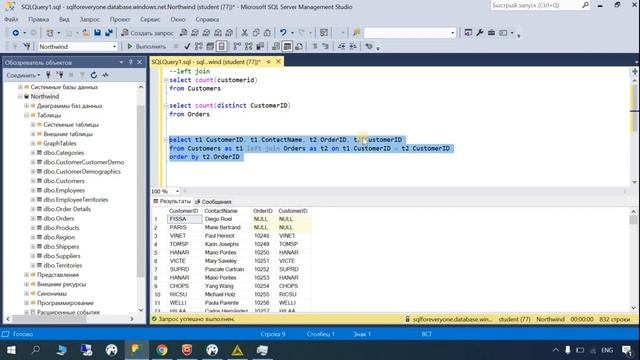Click the Cut scissors icon
Image resolution: width=640 pixels, height=360 pixels.
click(x=244, y=33)
